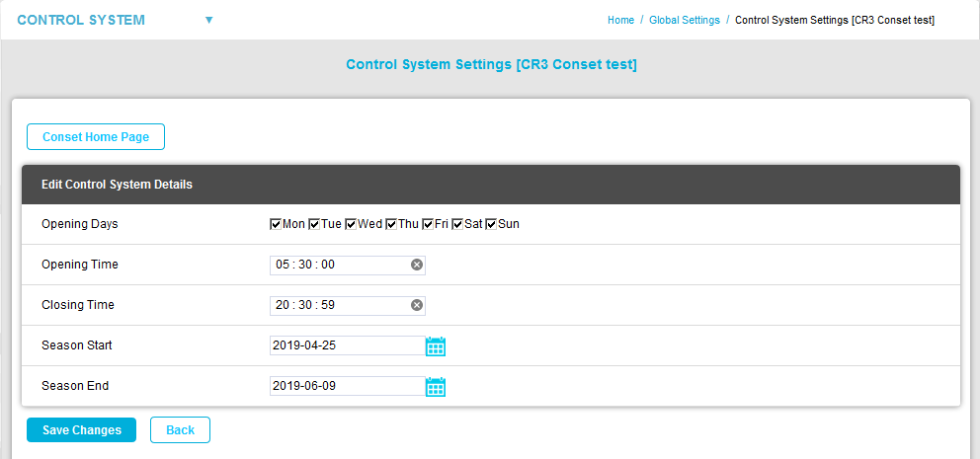The width and height of the screenshot is (980, 459).
Task: Save Changes to the control system
Action: point(81,430)
